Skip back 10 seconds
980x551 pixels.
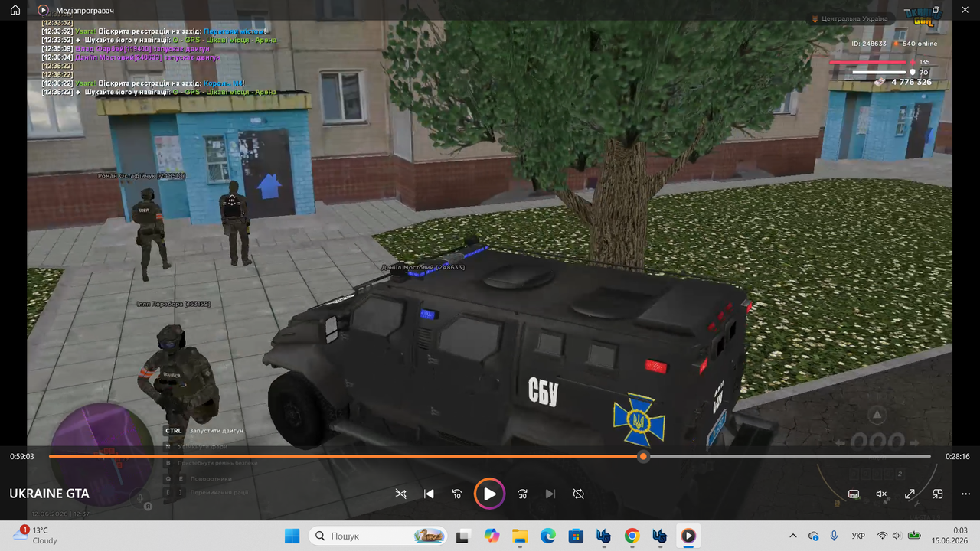click(457, 494)
